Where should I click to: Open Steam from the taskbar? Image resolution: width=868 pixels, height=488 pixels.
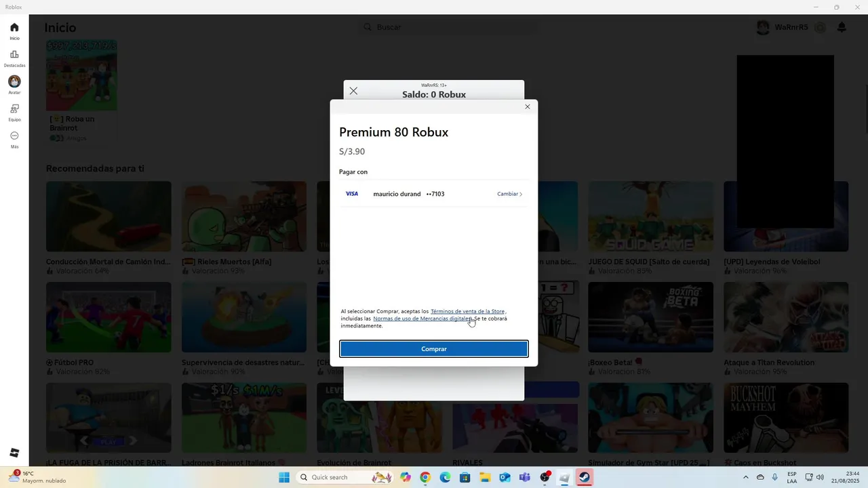pos(584,477)
